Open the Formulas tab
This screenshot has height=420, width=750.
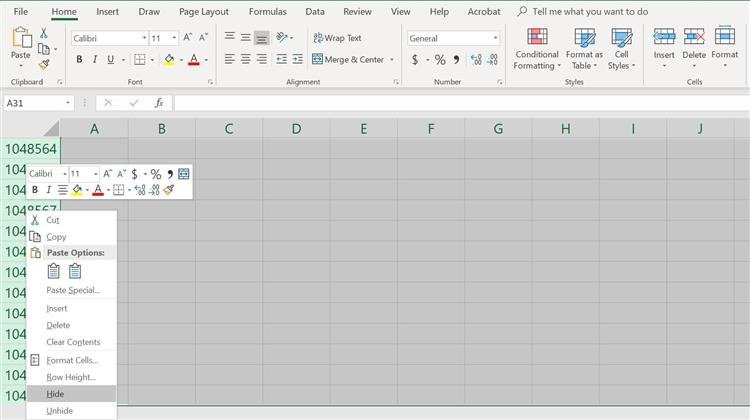click(267, 11)
